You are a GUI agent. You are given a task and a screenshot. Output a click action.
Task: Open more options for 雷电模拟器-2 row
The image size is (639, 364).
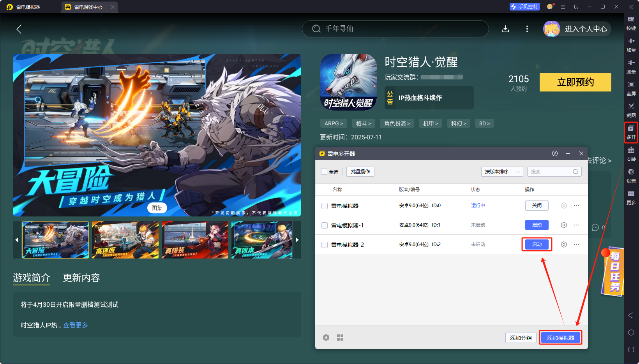576,244
